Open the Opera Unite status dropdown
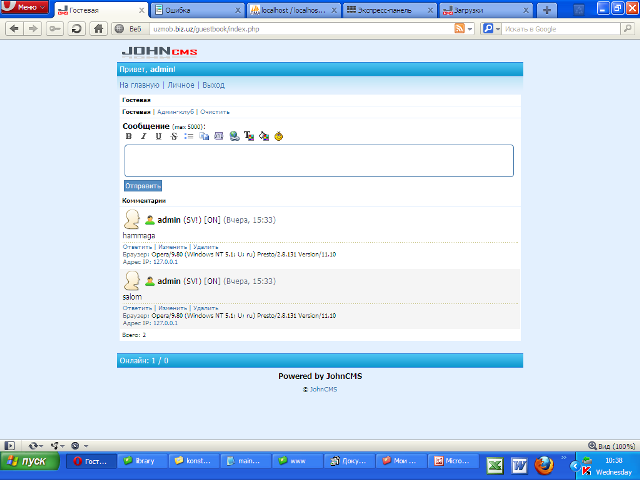The height and width of the screenshot is (480, 640). [57, 446]
